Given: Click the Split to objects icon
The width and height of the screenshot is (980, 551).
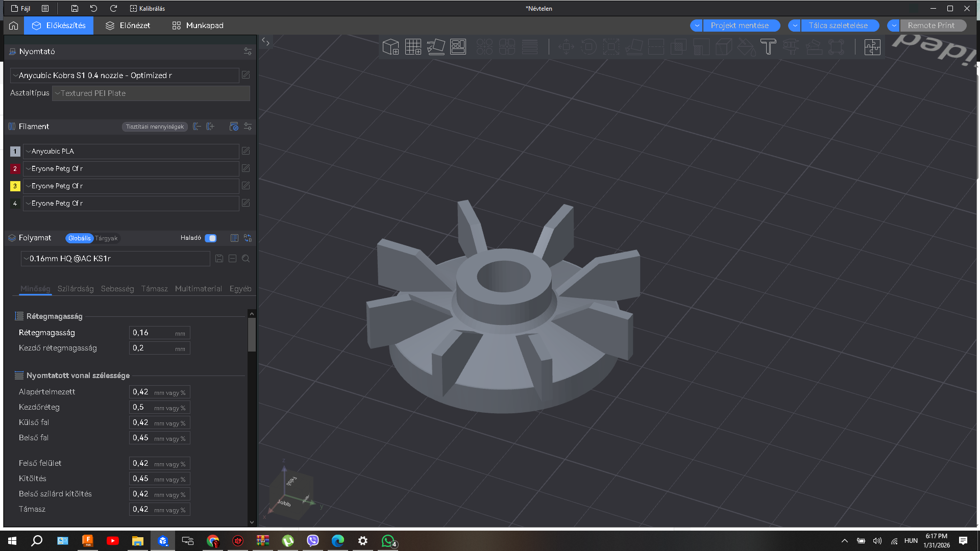Looking at the screenshot, I should pos(484,47).
